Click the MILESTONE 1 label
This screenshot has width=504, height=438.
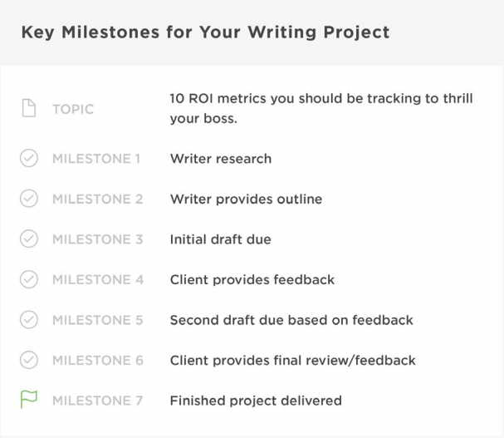pyautogui.click(x=96, y=159)
